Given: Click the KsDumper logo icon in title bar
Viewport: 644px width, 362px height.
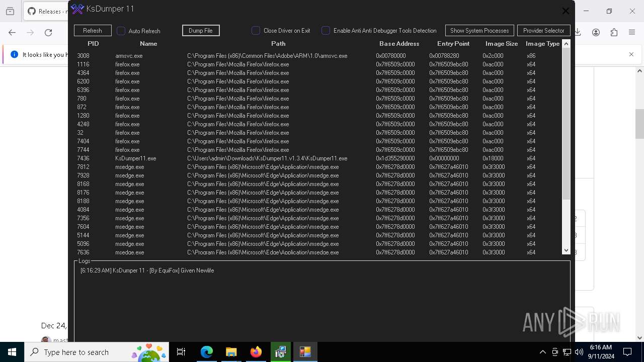Looking at the screenshot, I should pyautogui.click(x=77, y=9).
